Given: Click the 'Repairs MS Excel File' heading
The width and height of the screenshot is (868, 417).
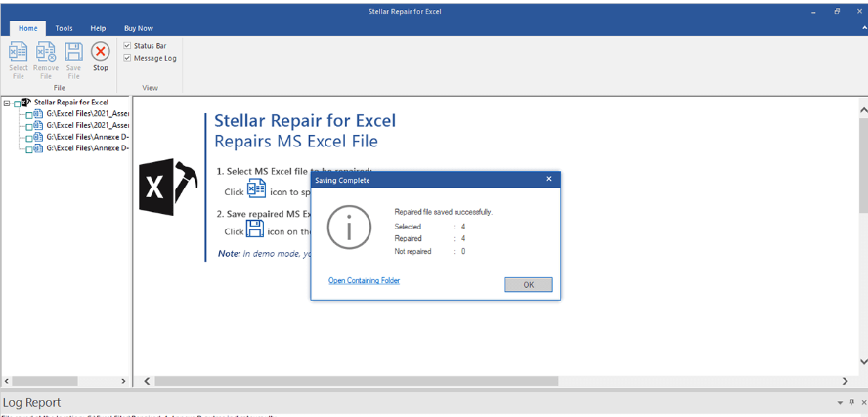Looking at the screenshot, I should [296, 141].
